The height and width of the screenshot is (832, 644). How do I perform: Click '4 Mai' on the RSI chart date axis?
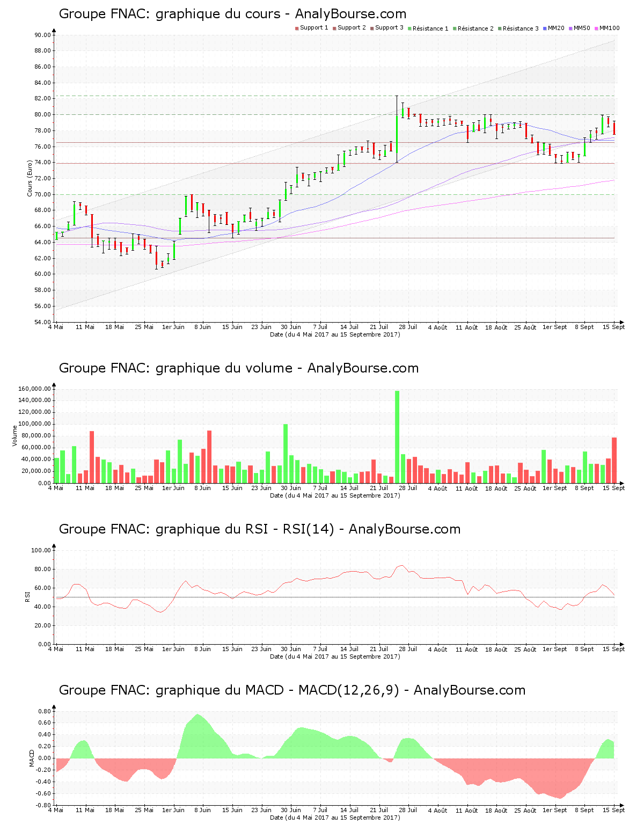(56, 649)
